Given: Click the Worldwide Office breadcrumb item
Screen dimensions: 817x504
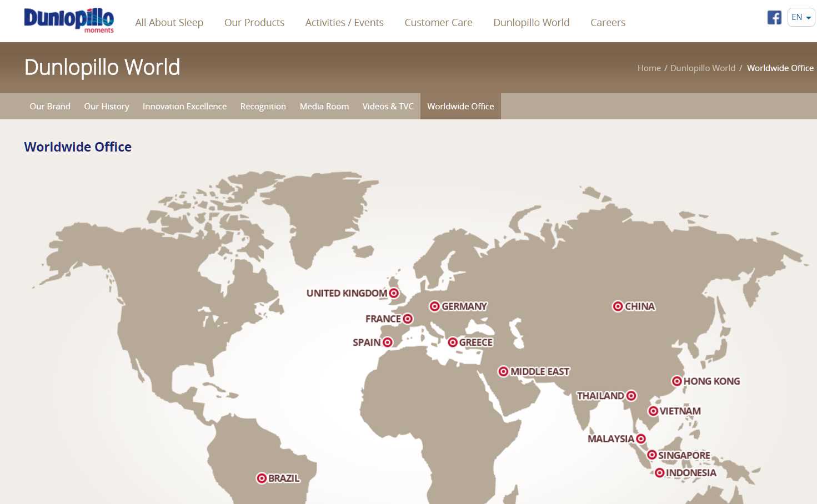Looking at the screenshot, I should pos(780,68).
